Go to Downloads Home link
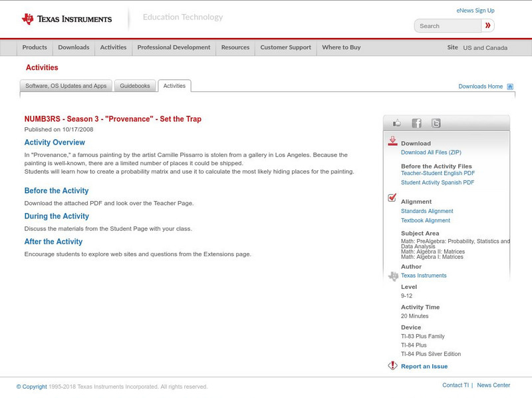 tap(480, 87)
